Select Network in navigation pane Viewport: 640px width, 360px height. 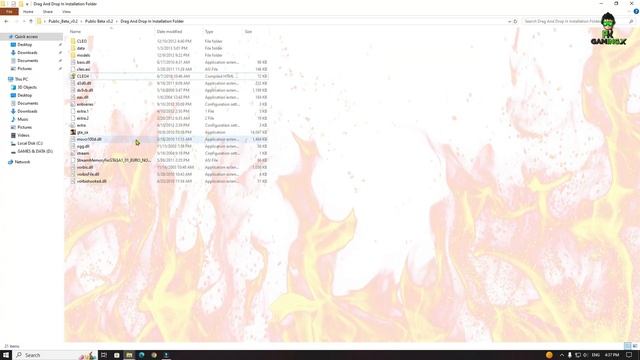click(22, 162)
